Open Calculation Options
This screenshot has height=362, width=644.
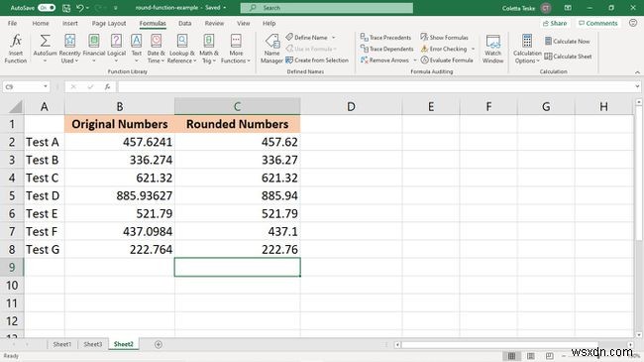point(527,49)
